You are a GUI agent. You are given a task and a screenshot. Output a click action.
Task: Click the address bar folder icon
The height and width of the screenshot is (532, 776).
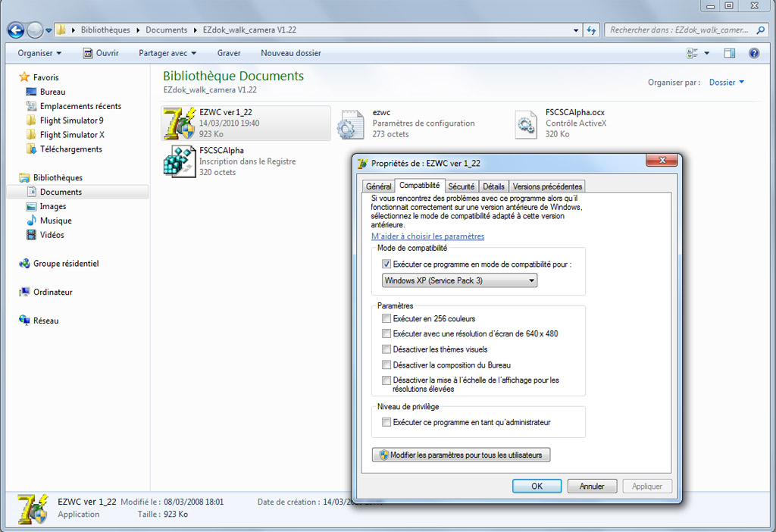click(61, 30)
